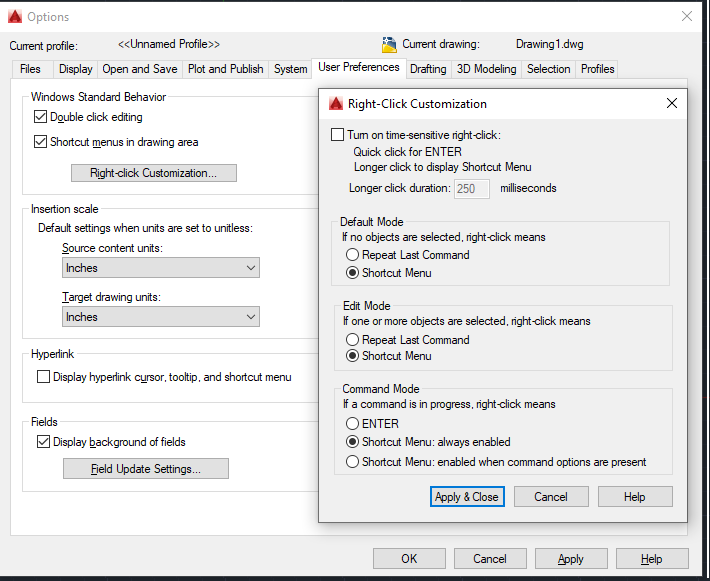Open the Plot and Publish tab
The image size is (710, 581).
[225, 69]
